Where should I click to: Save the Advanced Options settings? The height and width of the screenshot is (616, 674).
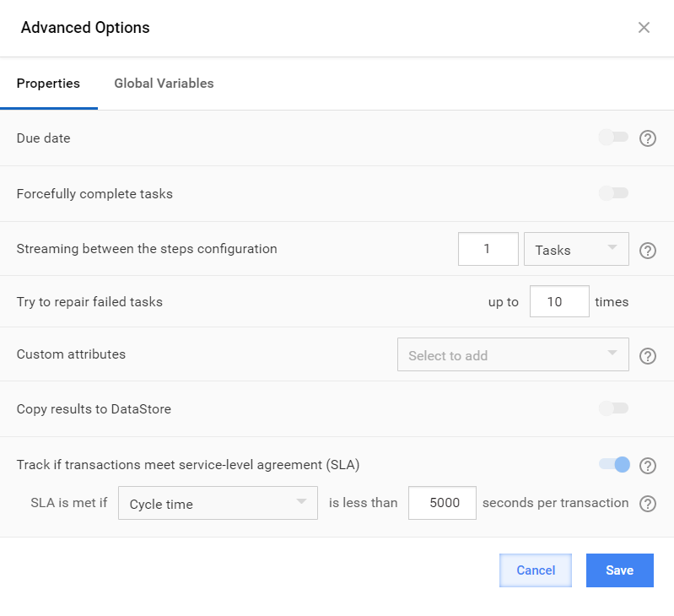pyautogui.click(x=619, y=570)
